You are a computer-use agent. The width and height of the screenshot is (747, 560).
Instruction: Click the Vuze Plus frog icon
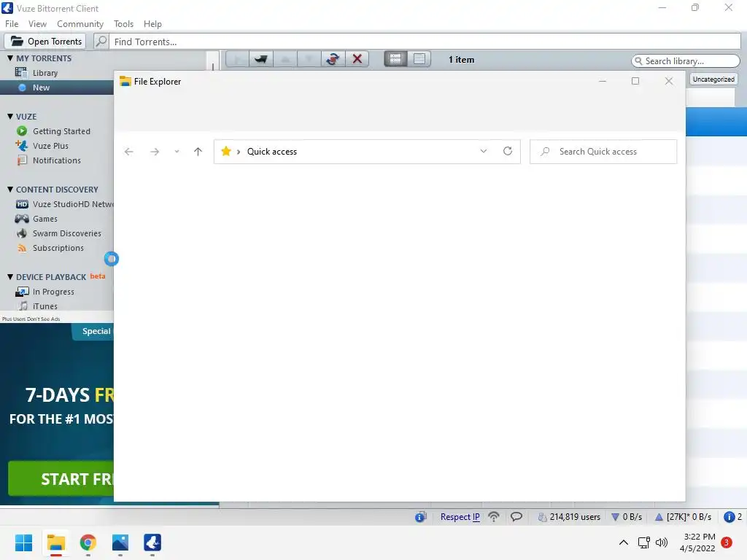(x=22, y=145)
